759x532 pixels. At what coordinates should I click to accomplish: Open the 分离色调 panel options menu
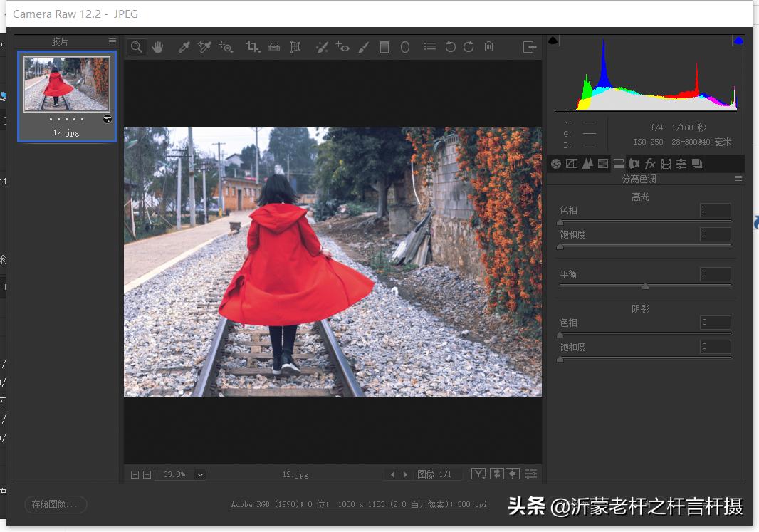tap(738, 179)
